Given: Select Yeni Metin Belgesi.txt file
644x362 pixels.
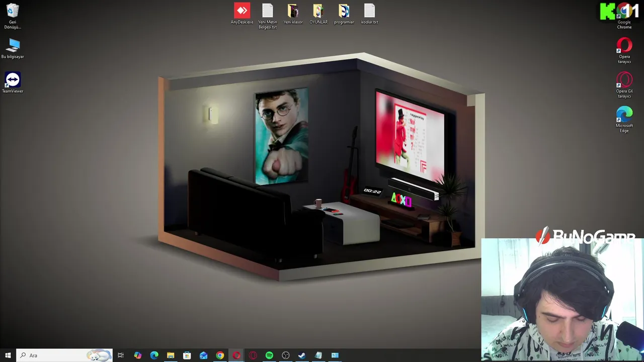Looking at the screenshot, I should [x=268, y=16].
